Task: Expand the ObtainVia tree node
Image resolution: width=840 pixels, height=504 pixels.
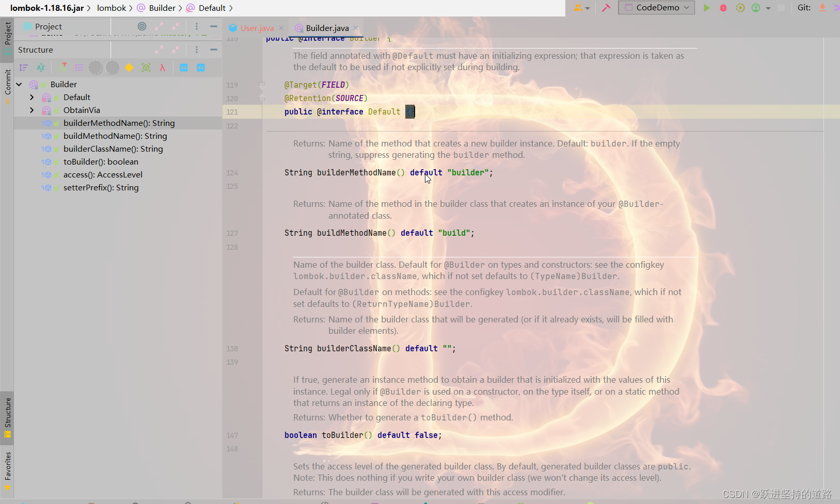Action: pyautogui.click(x=32, y=110)
